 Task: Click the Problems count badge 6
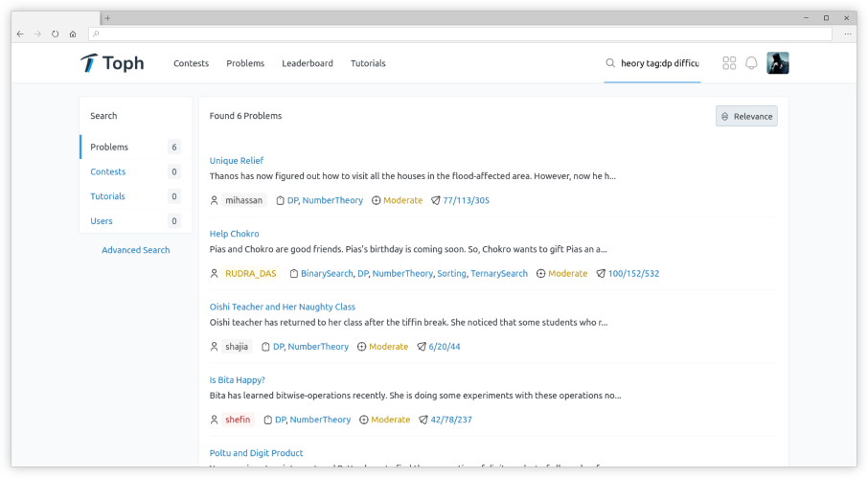pos(173,148)
